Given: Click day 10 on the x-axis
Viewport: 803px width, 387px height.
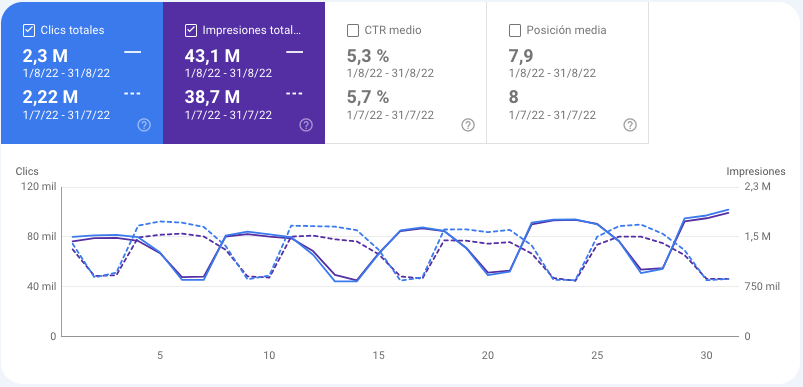Looking at the screenshot, I should (269, 355).
